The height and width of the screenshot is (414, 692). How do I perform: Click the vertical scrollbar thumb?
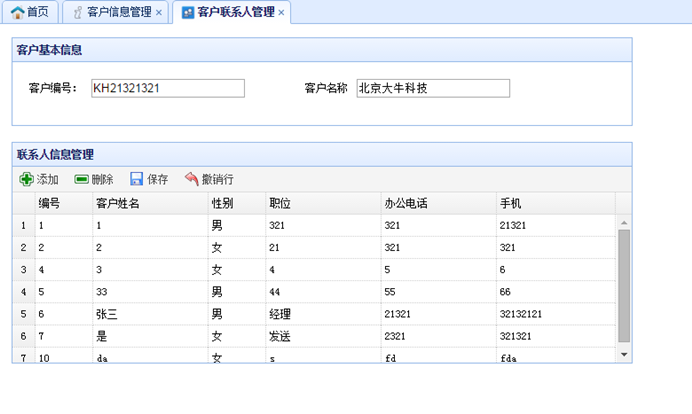point(624,286)
